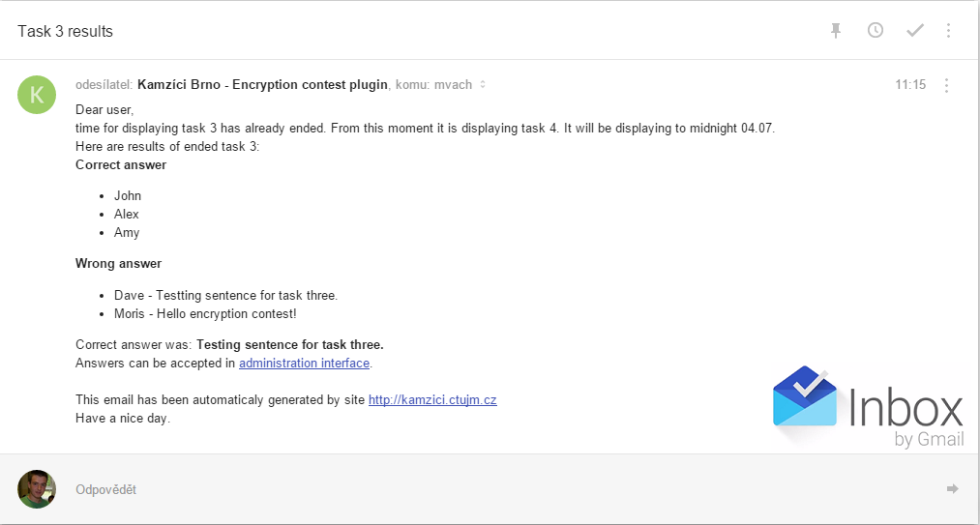Click the 11:15 message timestamp

[910, 84]
